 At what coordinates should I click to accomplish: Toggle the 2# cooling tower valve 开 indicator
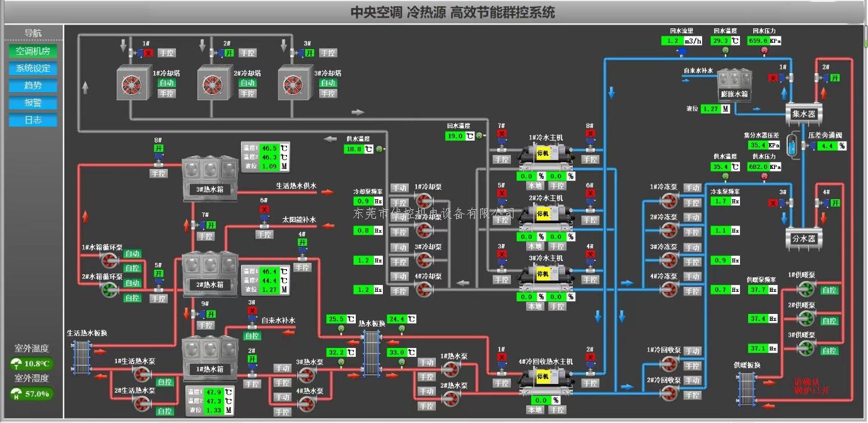click(x=229, y=53)
